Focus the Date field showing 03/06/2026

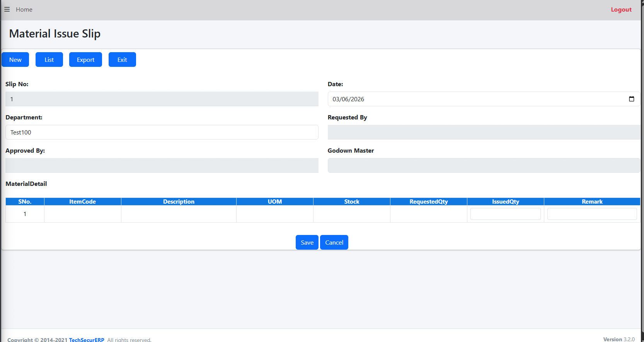point(484,99)
